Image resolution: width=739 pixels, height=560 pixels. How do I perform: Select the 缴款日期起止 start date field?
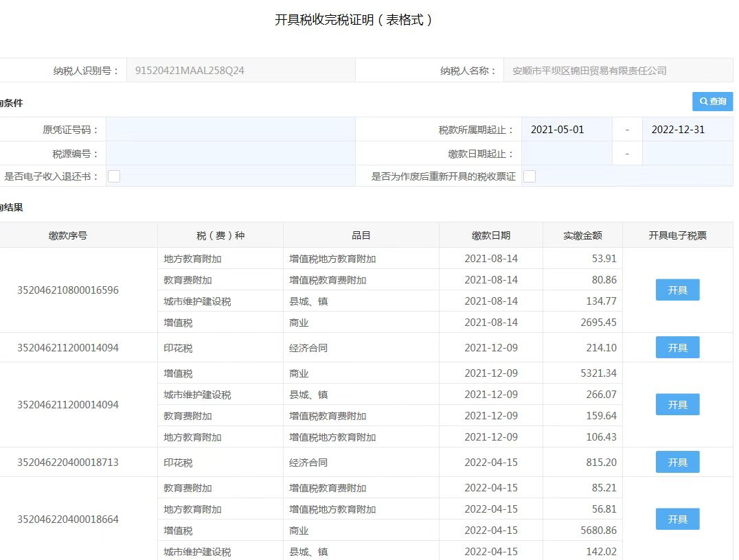[567, 154]
